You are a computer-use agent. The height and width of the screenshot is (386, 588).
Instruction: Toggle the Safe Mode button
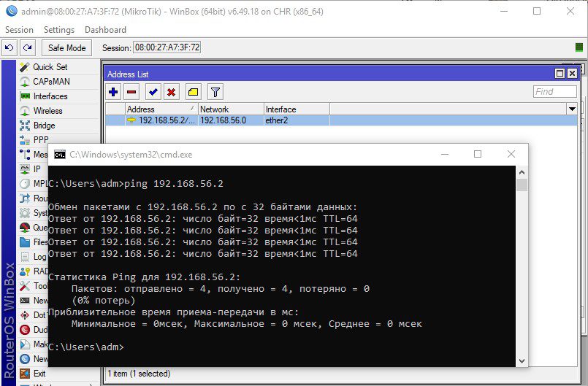(66, 48)
